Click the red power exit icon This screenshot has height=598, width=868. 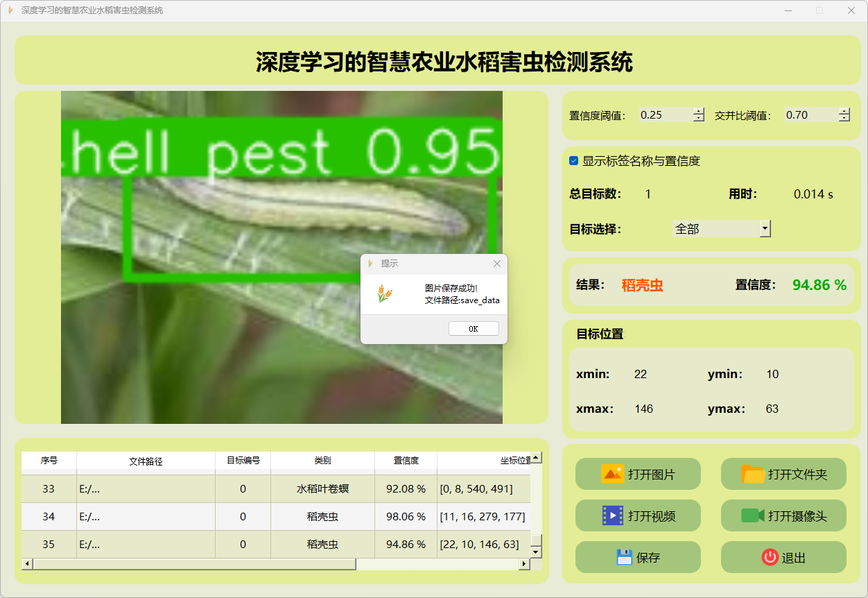(770, 557)
